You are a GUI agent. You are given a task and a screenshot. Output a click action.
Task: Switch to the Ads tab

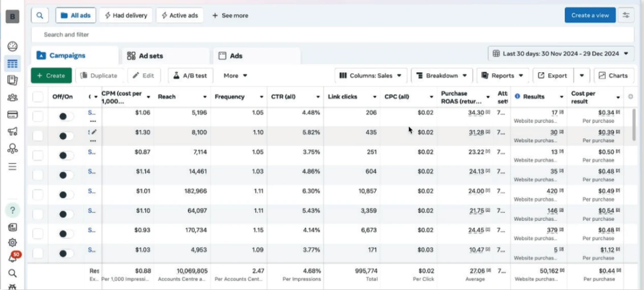click(x=257, y=56)
